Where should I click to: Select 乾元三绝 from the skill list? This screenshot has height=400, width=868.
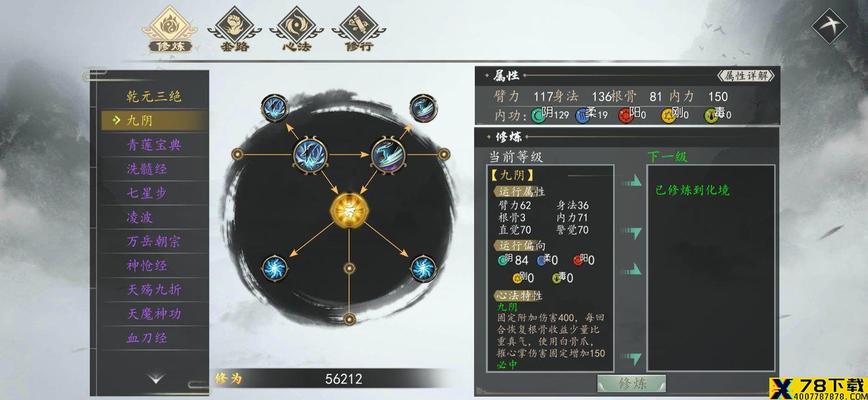point(154,97)
